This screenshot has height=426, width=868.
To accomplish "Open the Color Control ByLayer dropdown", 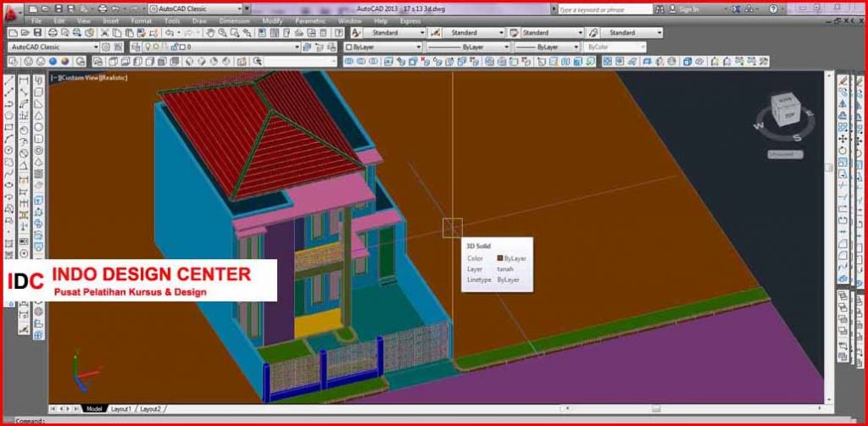I will [383, 47].
